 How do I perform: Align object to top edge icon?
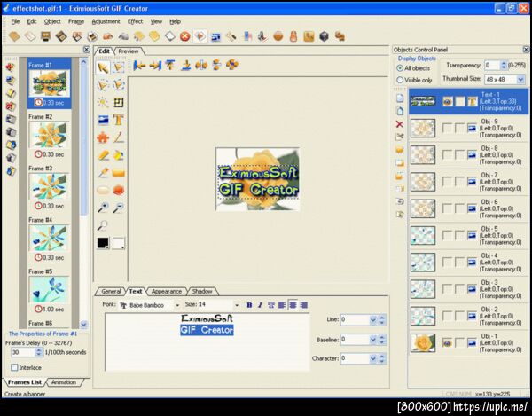click(170, 65)
